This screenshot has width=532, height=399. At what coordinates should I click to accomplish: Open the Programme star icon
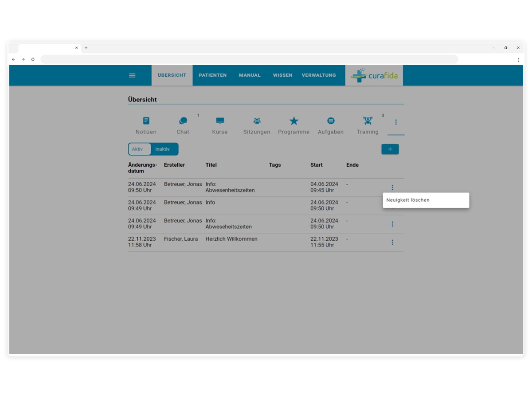(x=294, y=121)
